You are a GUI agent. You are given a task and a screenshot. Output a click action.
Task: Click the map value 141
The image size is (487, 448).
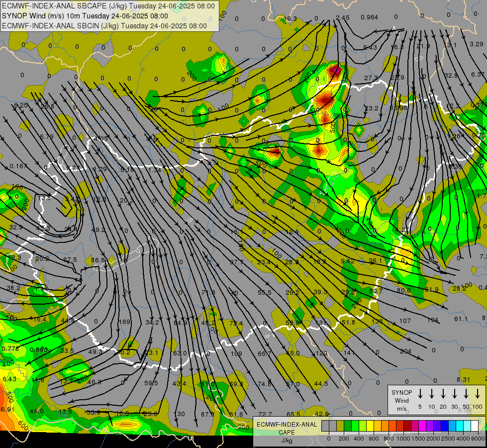click(349, 352)
